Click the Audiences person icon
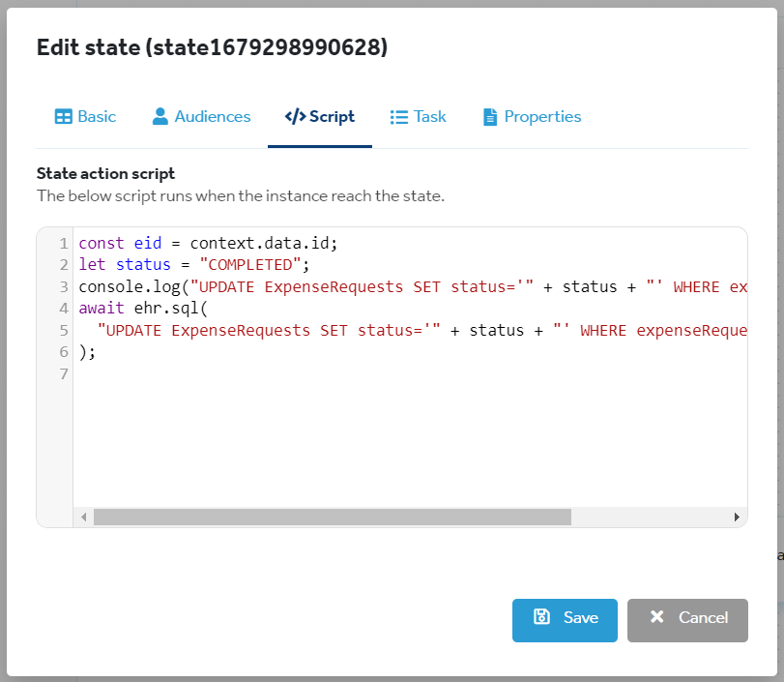This screenshot has width=784, height=682. (x=160, y=117)
